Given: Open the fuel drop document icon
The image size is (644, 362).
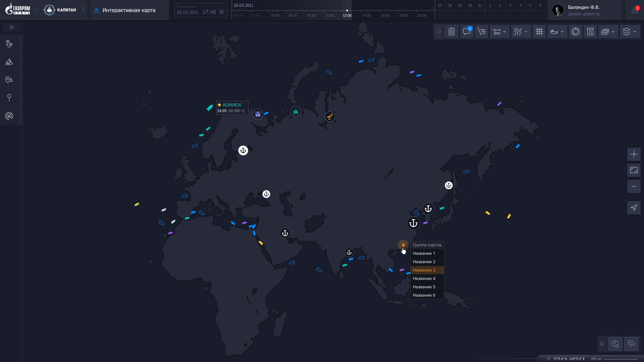Looking at the screenshot, I should [x=590, y=32].
